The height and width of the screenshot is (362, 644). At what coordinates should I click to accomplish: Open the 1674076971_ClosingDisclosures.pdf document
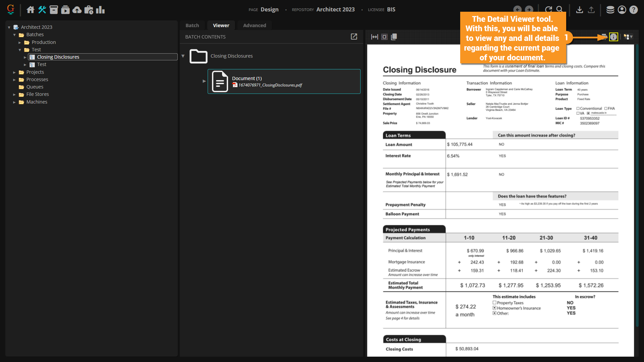270,85
